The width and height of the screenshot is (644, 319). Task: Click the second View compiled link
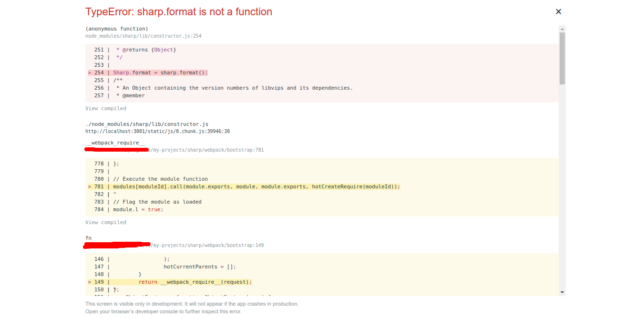tap(105, 222)
